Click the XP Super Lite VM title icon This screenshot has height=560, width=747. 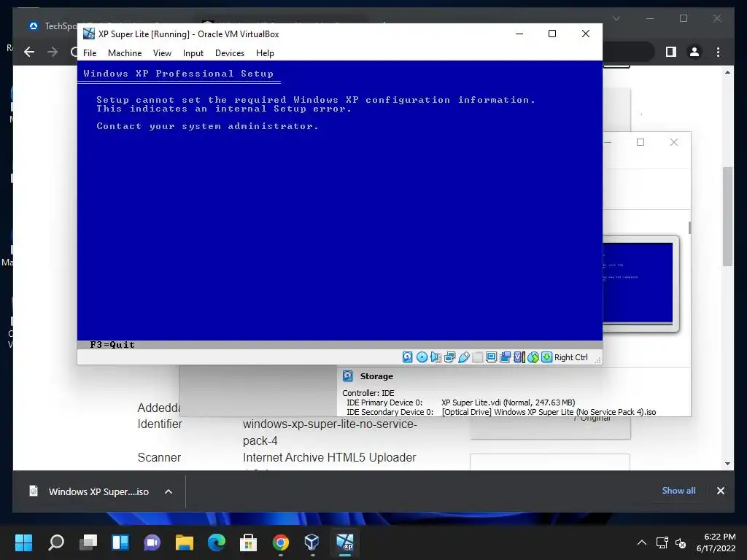click(88, 34)
